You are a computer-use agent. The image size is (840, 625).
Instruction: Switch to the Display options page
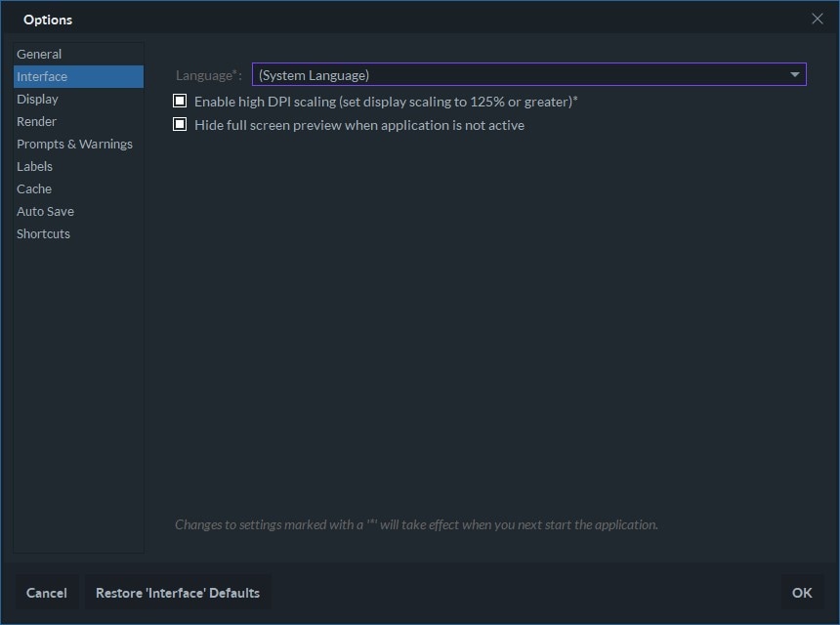37,99
